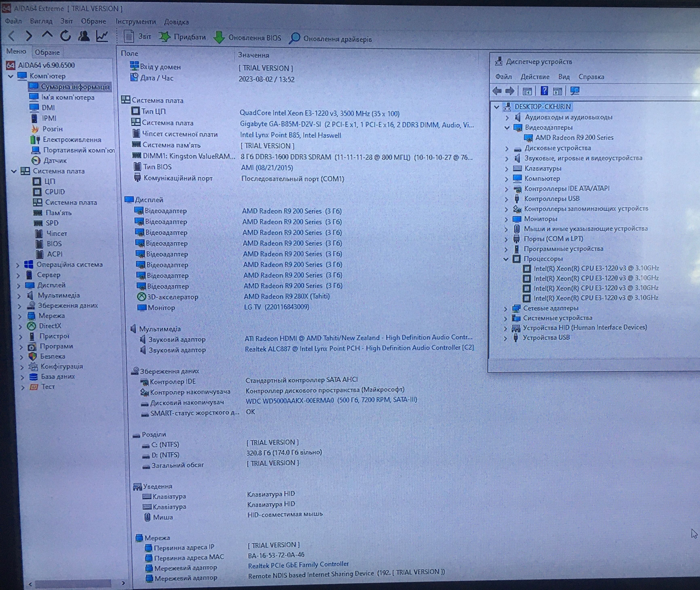Open the Інструменти menu
This screenshot has width=700, height=590.
(x=135, y=22)
